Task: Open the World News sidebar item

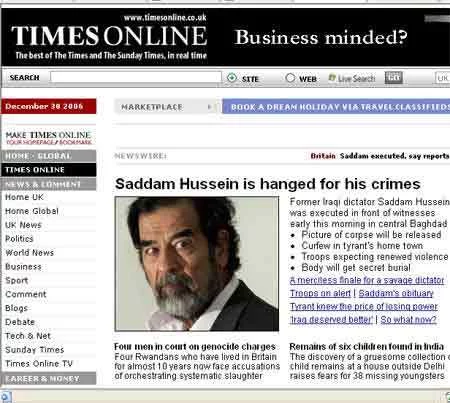Action: 29,253
